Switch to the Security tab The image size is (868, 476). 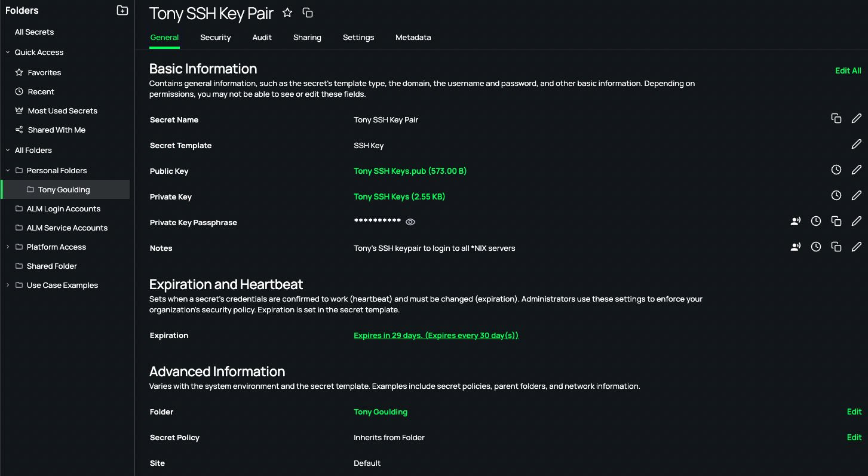coord(215,37)
